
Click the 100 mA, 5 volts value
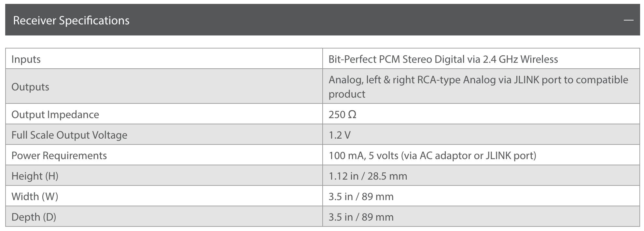[x=432, y=156]
